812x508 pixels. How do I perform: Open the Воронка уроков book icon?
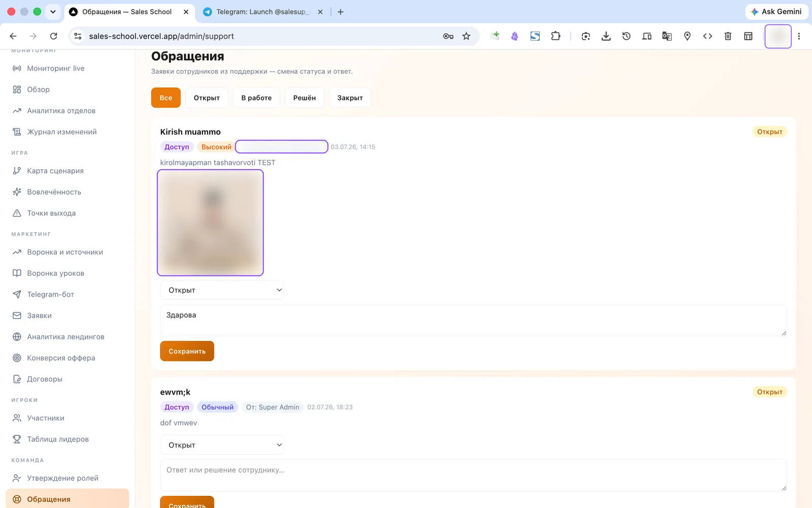(x=17, y=273)
